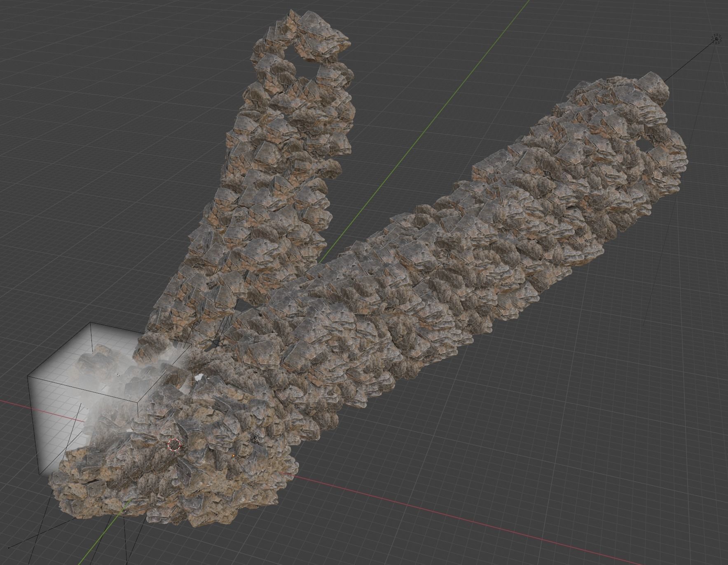Image resolution: width=728 pixels, height=565 pixels.
Task: Click the red-white 3D cursor on the rocks
Action: [175, 445]
